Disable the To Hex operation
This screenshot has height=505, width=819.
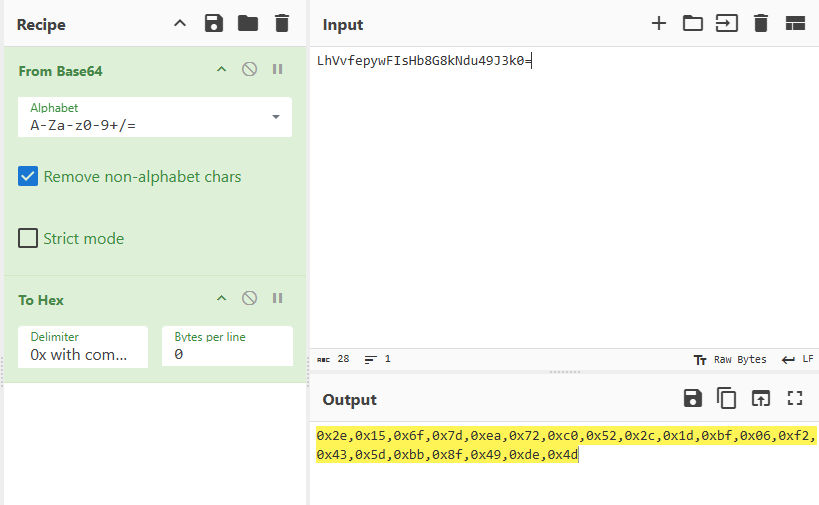click(x=249, y=298)
